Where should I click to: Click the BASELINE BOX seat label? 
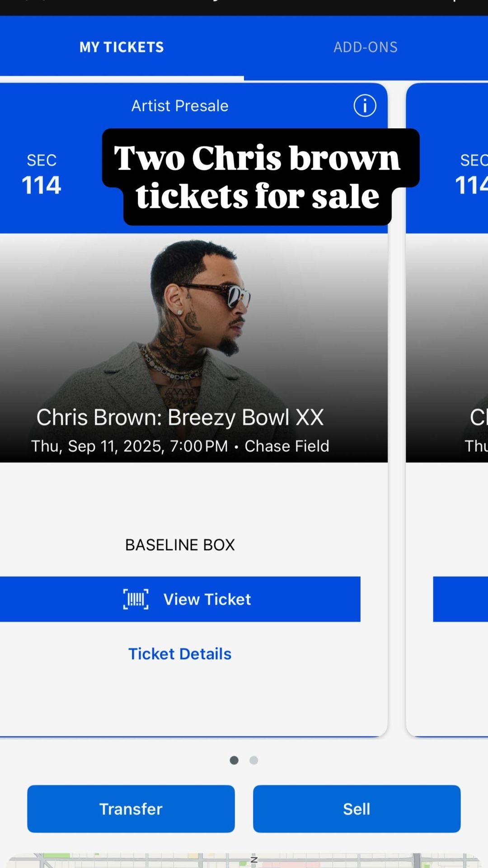tap(180, 545)
